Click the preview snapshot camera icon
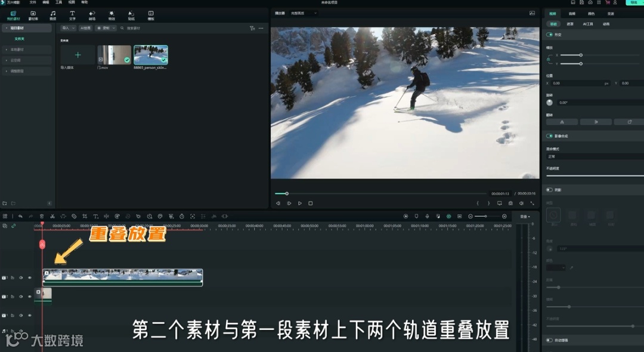The image size is (644, 352). [x=510, y=203]
